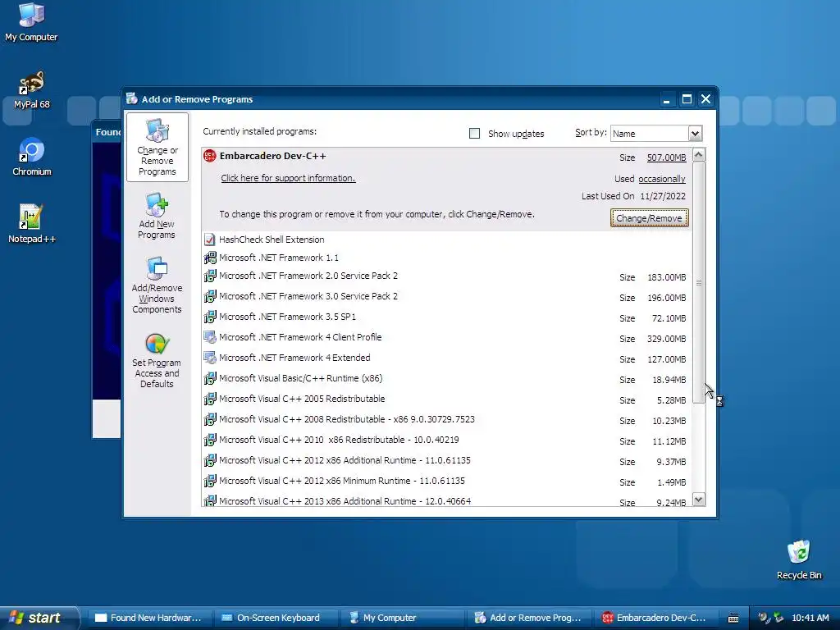Click the HashCheck Shell Extension icon
Viewport: 840px width, 630px height.
click(x=209, y=240)
